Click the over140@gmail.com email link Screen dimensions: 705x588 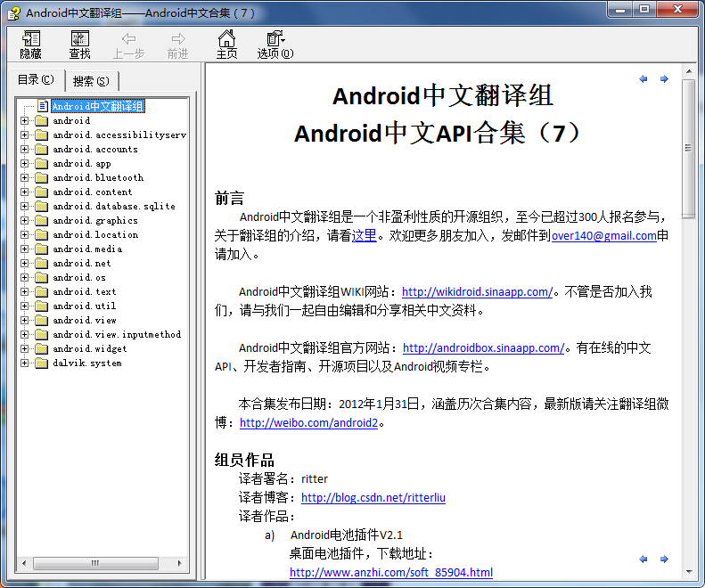603,236
